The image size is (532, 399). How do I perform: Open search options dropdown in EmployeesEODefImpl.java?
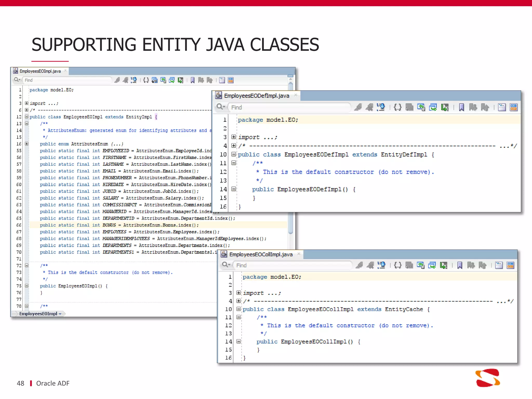click(x=221, y=107)
